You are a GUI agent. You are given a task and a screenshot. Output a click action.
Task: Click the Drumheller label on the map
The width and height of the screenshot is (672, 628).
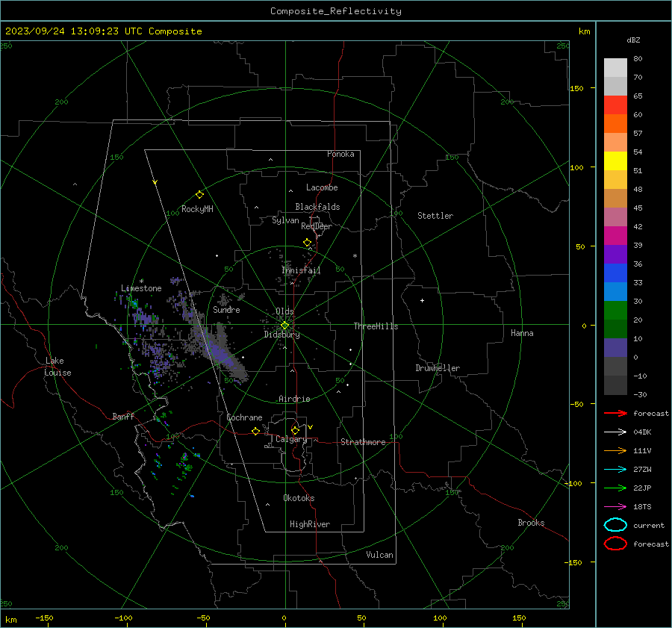[x=438, y=368]
